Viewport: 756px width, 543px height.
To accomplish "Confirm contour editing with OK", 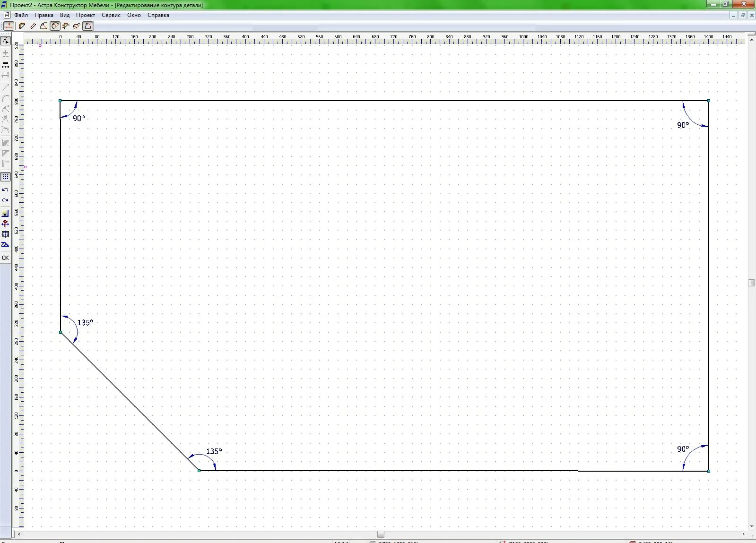I will pyautogui.click(x=5, y=258).
